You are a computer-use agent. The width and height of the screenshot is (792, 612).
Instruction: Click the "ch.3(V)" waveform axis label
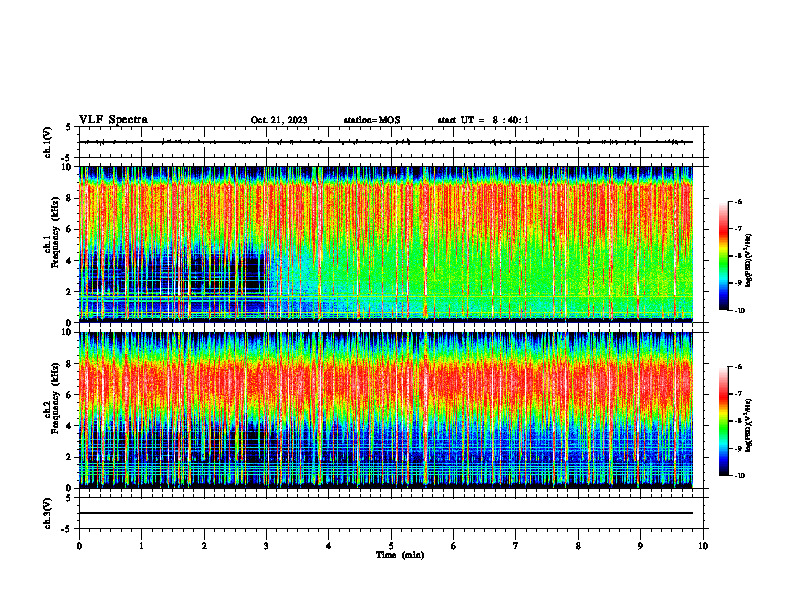[48, 513]
